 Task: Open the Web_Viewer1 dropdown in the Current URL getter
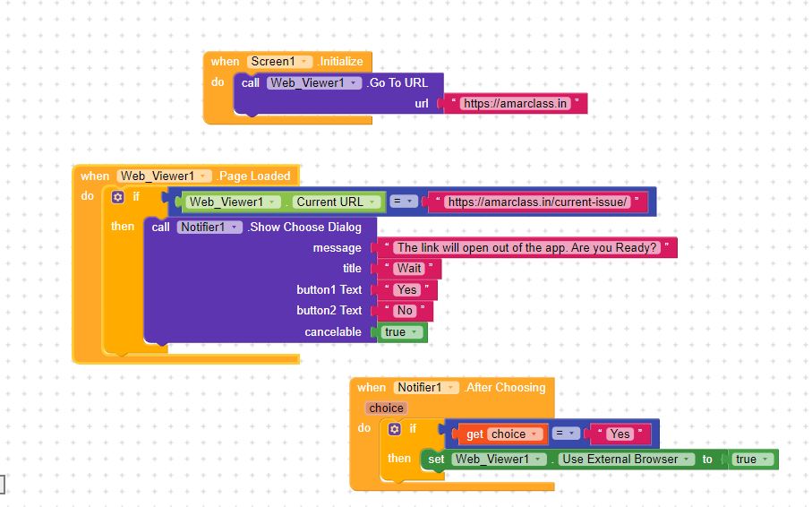point(233,202)
